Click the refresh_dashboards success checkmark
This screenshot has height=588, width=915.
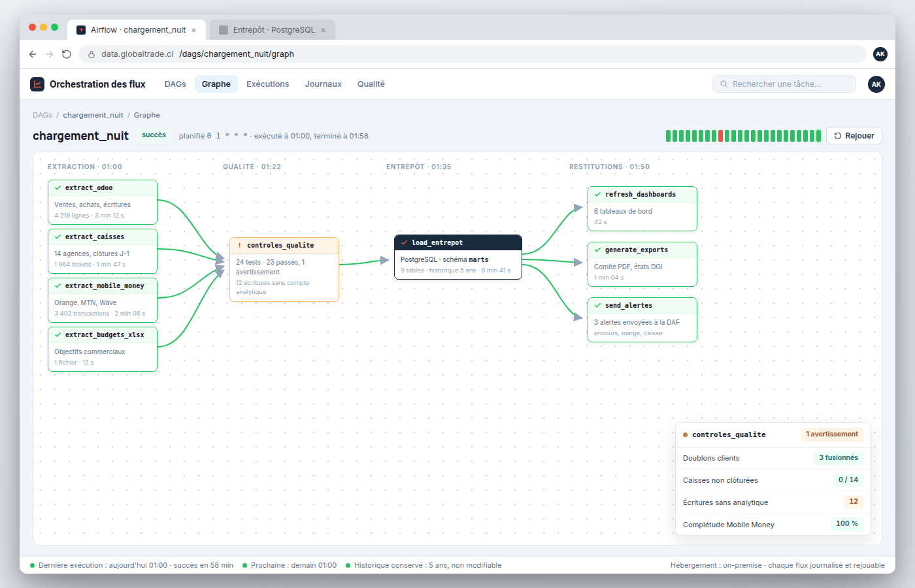click(x=597, y=195)
